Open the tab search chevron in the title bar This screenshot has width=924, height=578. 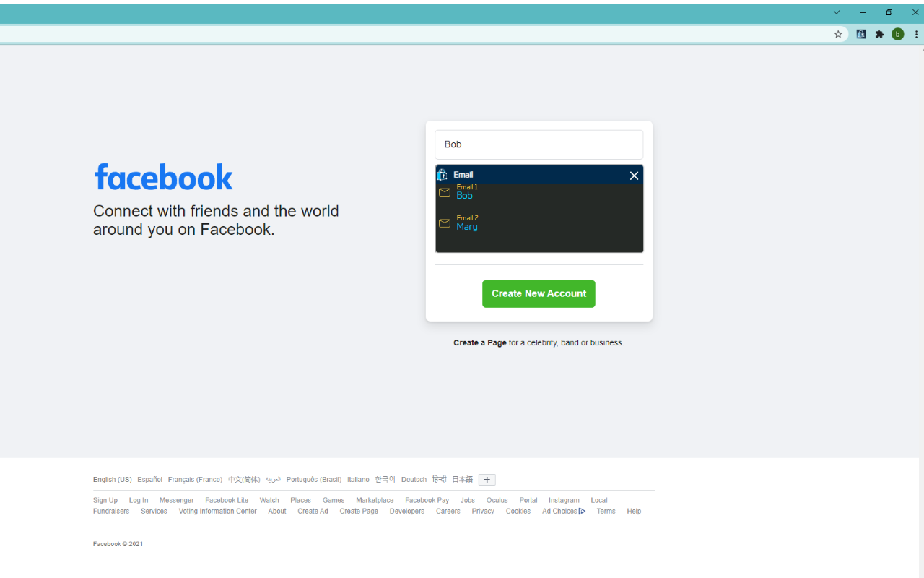click(x=836, y=12)
